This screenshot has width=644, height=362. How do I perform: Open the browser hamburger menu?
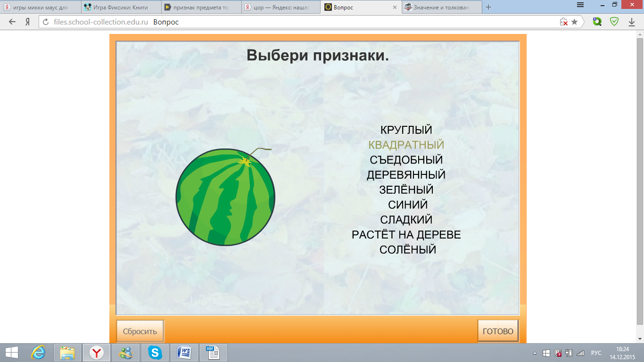pos(581,4)
